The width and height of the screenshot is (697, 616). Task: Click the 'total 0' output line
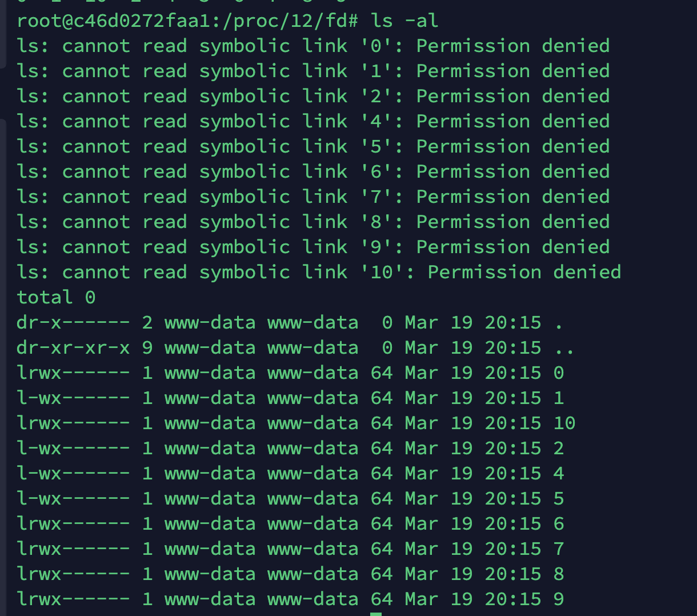(56, 298)
